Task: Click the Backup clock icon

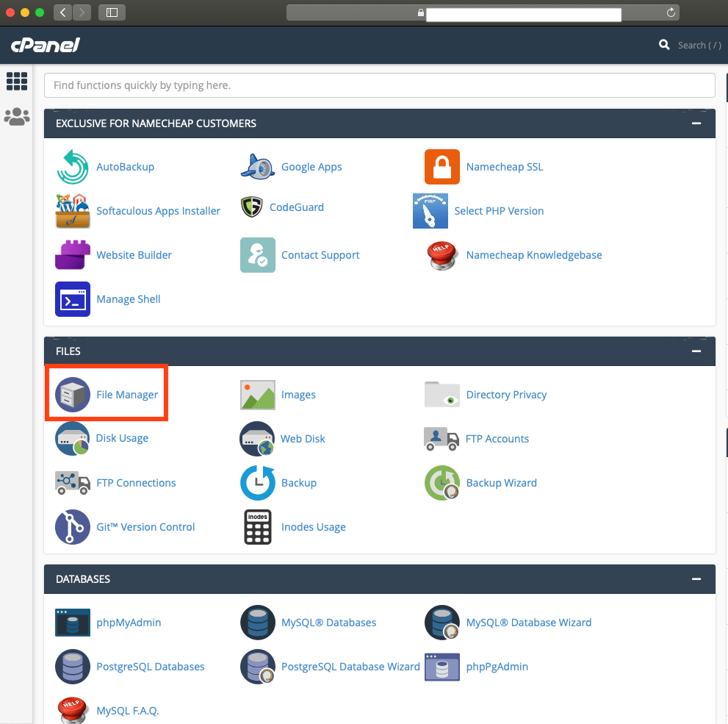Action: (258, 483)
